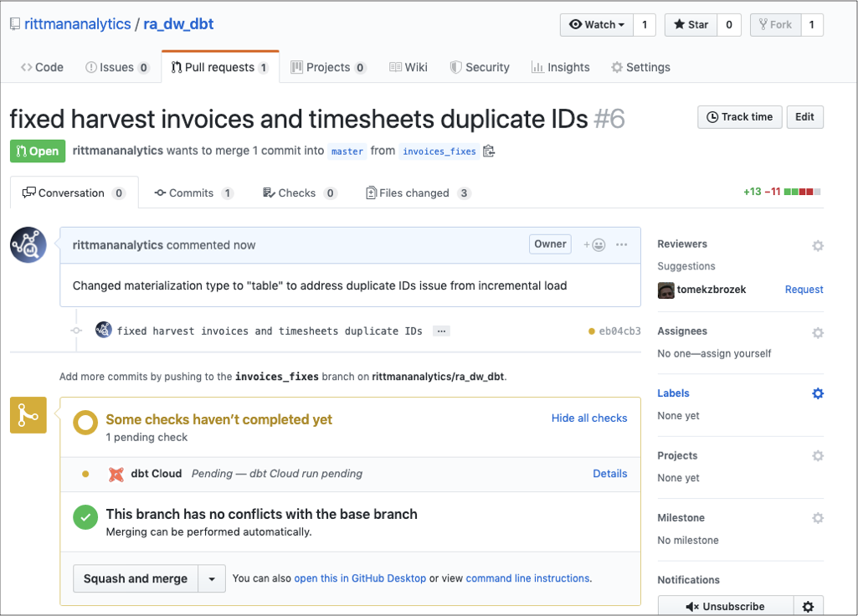
Task: Click the Open status badge
Action: [38, 151]
